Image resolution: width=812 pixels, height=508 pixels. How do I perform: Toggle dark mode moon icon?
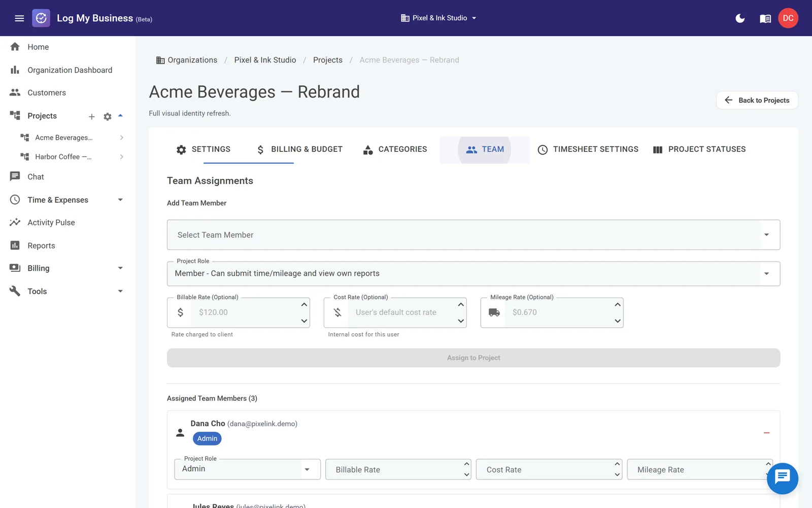740,18
